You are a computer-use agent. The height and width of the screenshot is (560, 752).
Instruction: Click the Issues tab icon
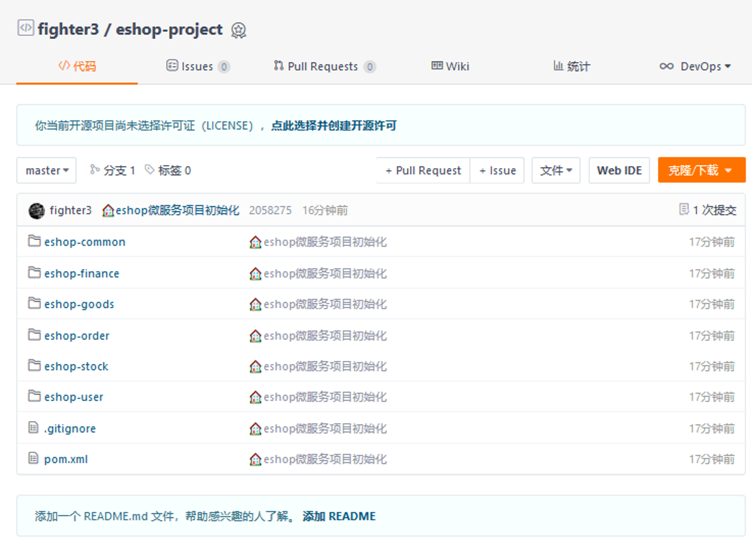(x=172, y=65)
